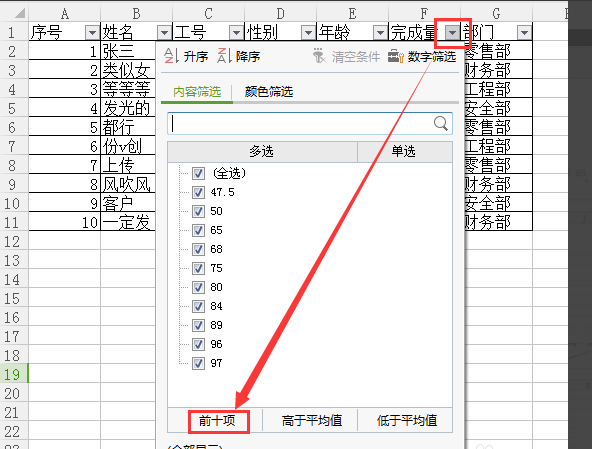The height and width of the screenshot is (449, 592).
Task: Select 多选 multi-select mode
Action: [x=262, y=152]
